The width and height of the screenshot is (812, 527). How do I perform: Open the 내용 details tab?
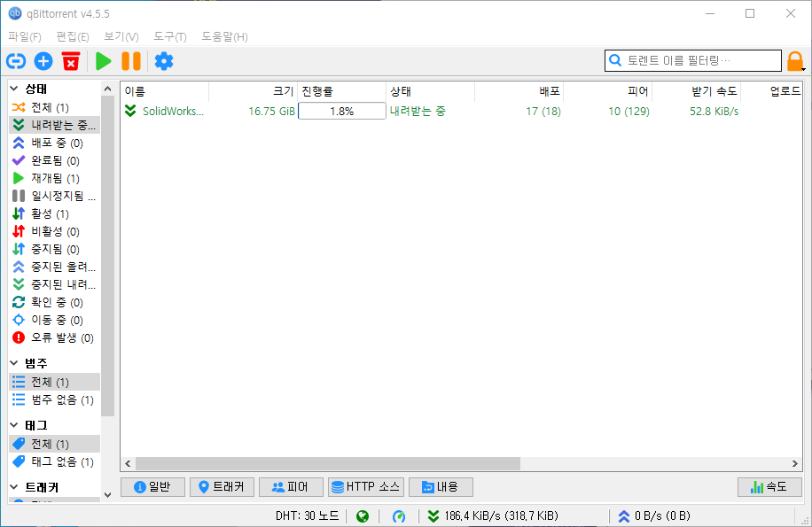(x=441, y=486)
